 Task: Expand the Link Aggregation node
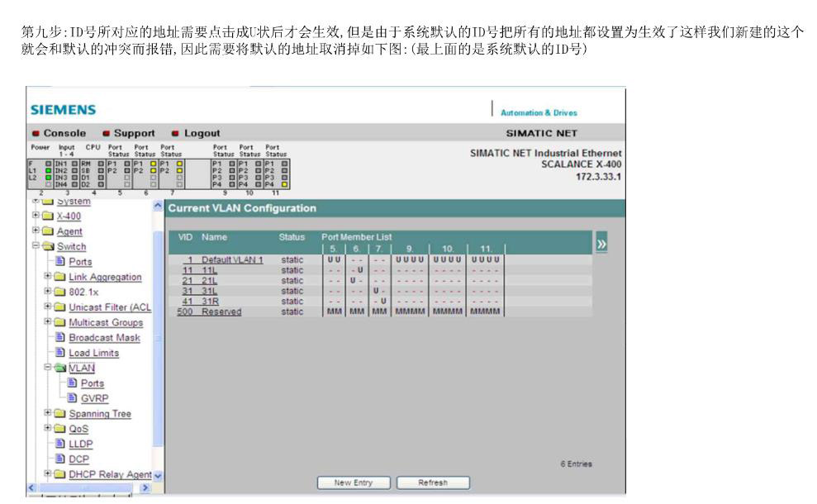(49, 277)
